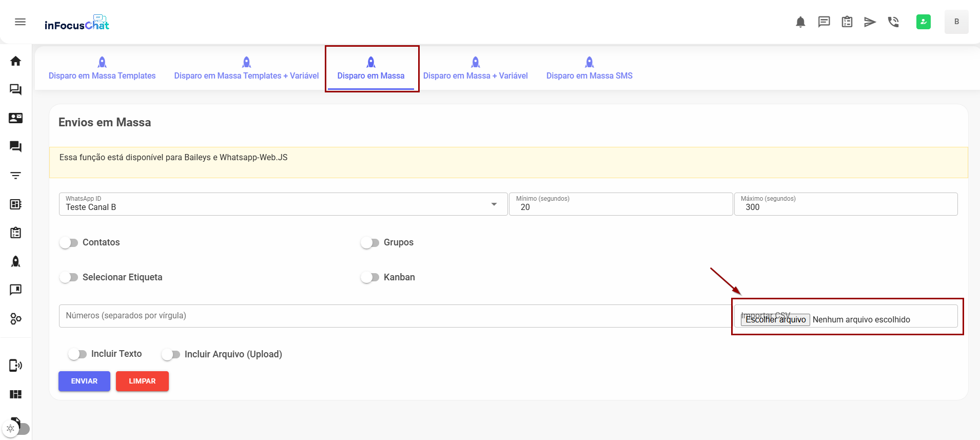The image size is (980, 440).
Task: Open the contact card icon in sidebar
Action: [x=16, y=118]
